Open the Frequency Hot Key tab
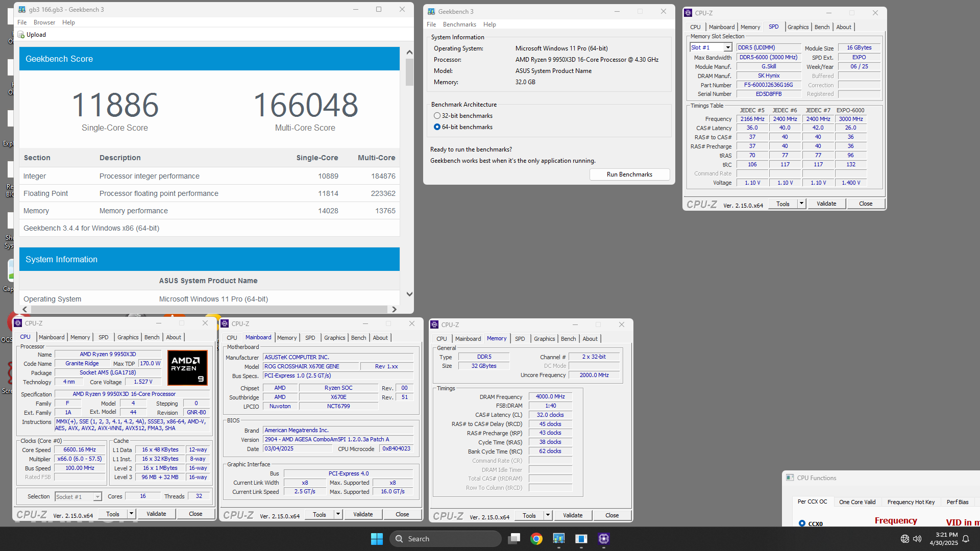The height and width of the screenshot is (551, 980). [x=911, y=502]
